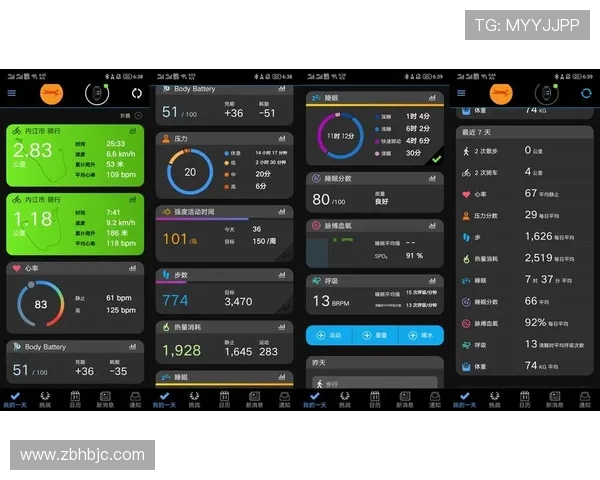Open the chart icon on the 压力 card
600x480 pixels.
pyautogui.click(x=283, y=139)
